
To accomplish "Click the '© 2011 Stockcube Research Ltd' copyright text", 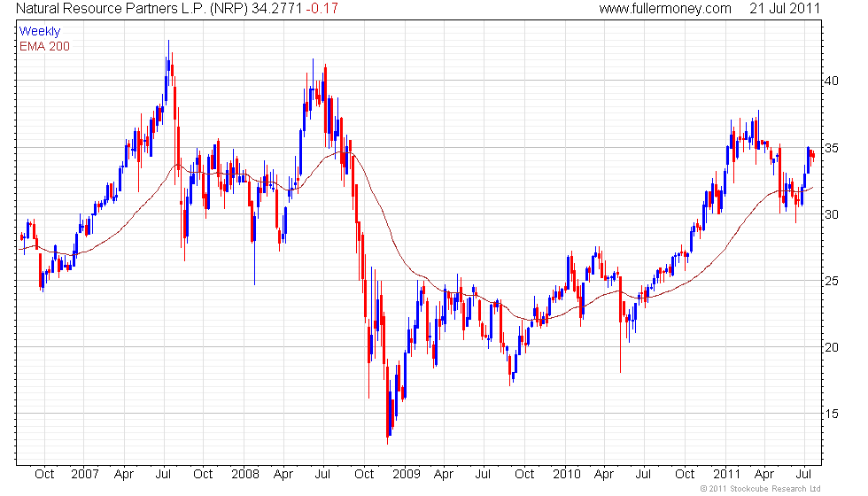I will tap(760, 488).
